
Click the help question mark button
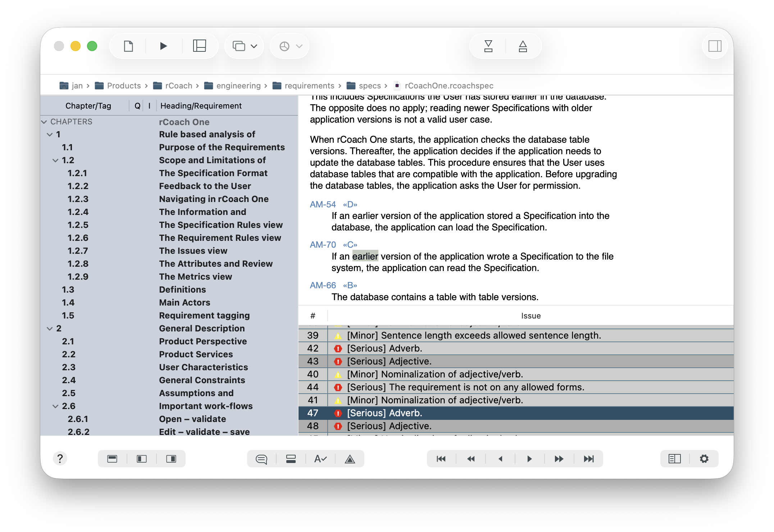point(60,459)
